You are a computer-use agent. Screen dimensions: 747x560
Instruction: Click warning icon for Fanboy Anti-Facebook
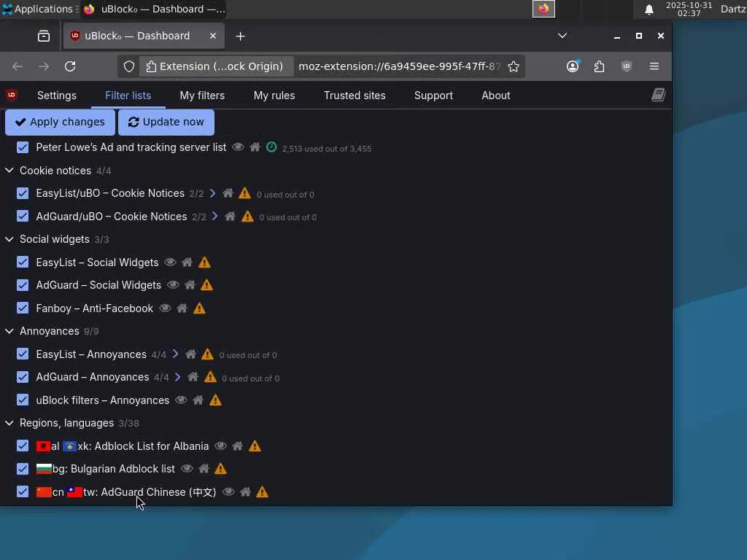(199, 308)
